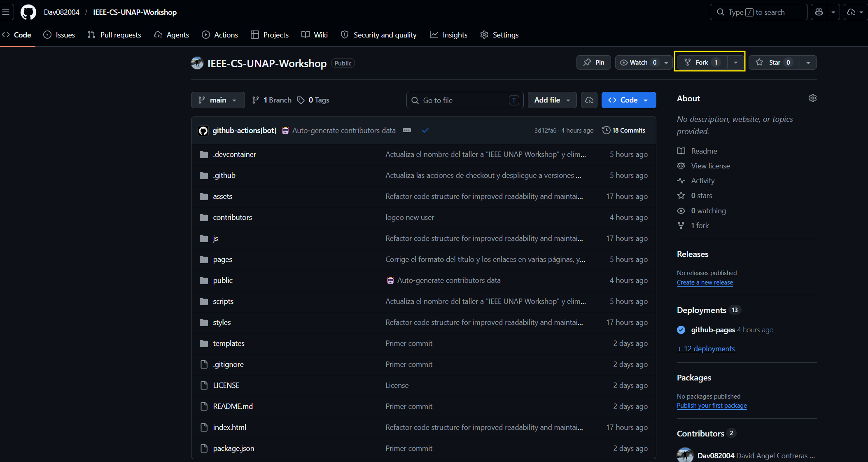Open .gitignore file
The width and height of the screenshot is (868, 462).
click(x=229, y=364)
